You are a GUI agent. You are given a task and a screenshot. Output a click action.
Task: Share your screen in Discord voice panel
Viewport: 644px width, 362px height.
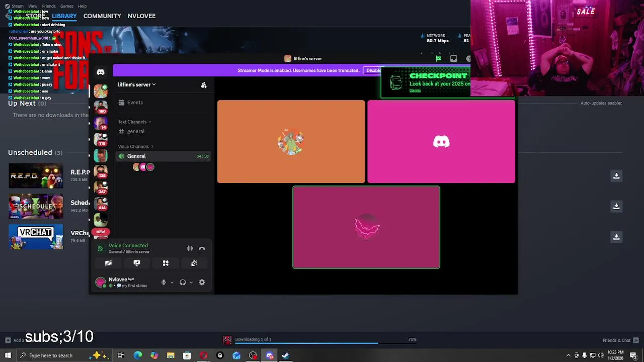pyautogui.click(x=137, y=263)
